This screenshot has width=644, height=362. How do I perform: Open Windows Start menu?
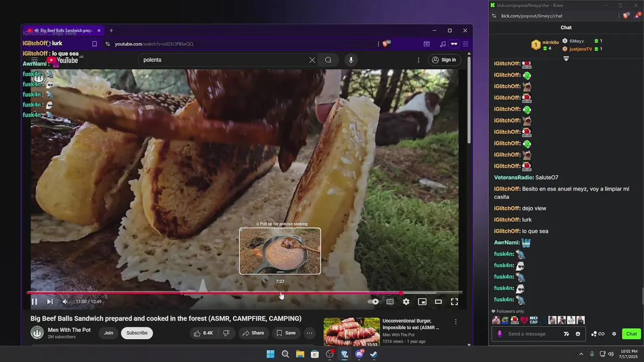pos(270,354)
